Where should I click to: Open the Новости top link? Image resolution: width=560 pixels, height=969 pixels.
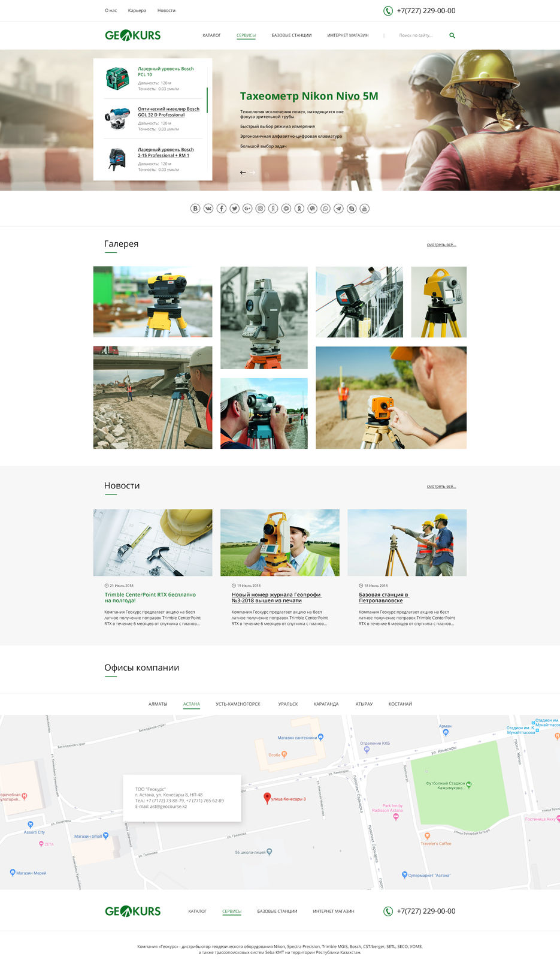(x=167, y=11)
